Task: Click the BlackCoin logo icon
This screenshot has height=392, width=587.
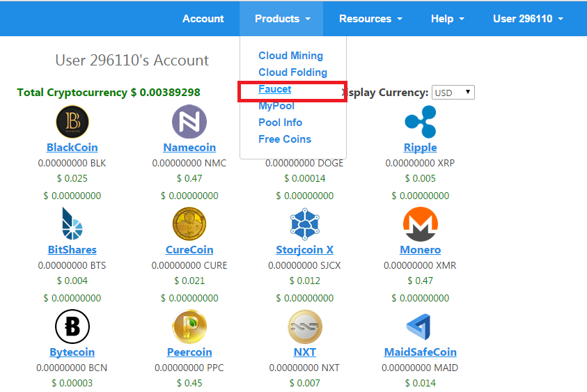Action: pyautogui.click(x=72, y=122)
